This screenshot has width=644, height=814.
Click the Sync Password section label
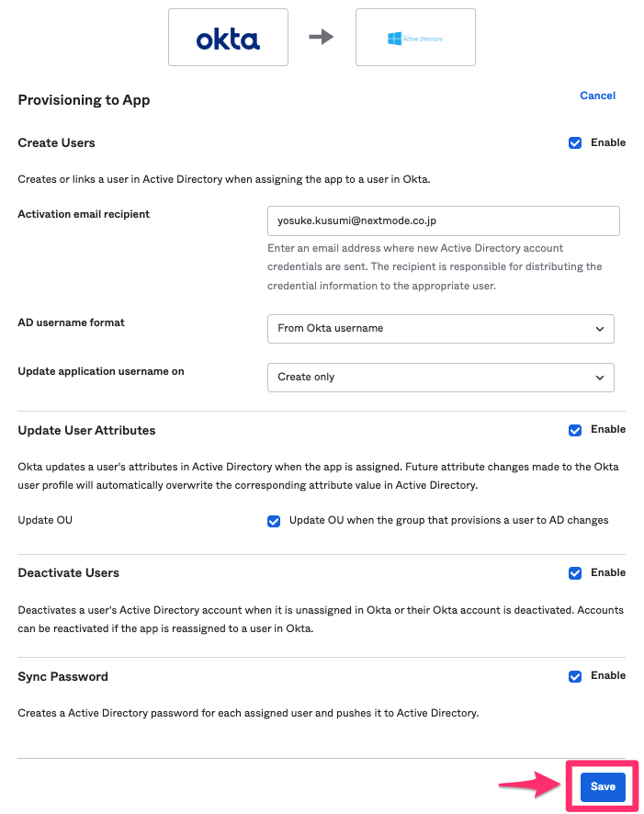click(x=62, y=676)
